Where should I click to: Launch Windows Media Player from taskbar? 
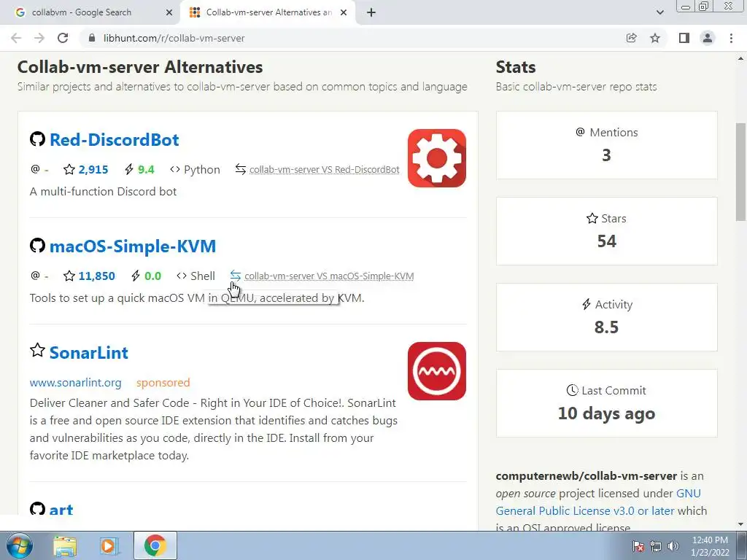click(108, 545)
